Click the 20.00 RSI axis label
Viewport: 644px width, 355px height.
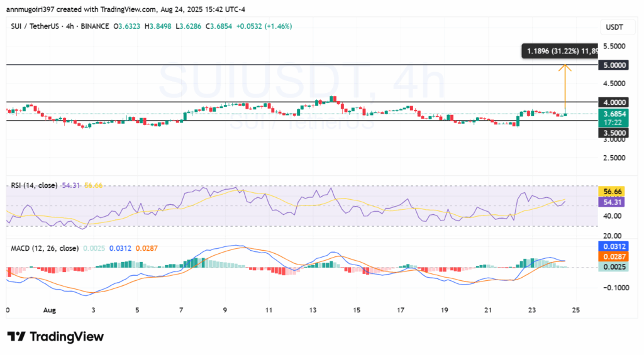[613, 236]
